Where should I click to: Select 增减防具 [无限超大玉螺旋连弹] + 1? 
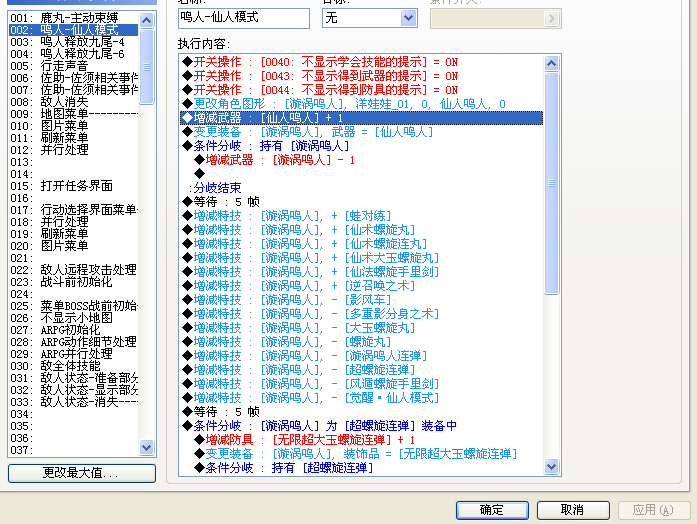tap(361, 440)
